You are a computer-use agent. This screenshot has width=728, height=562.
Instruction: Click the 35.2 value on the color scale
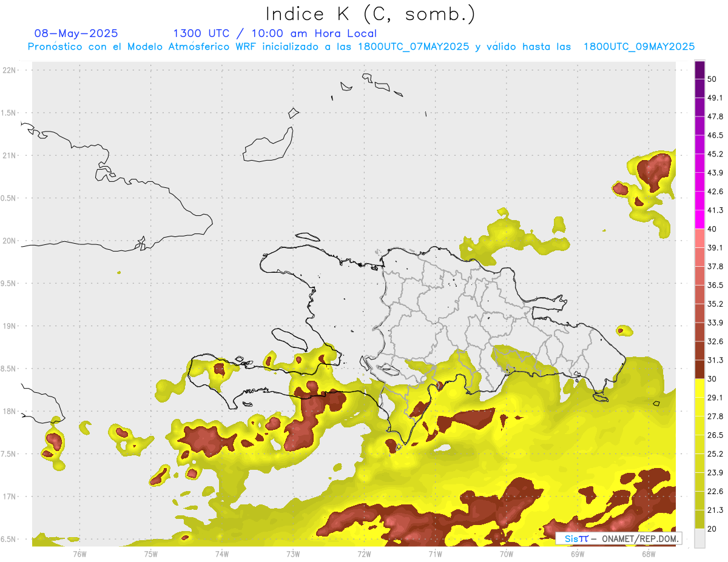pos(715,304)
